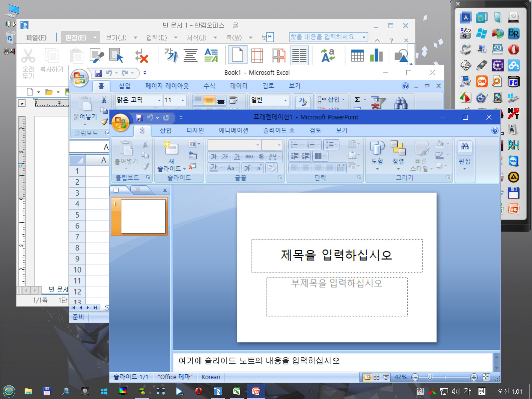Open Hancom File (파일) menu
532x399 pixels.
[x=37, y=38]
